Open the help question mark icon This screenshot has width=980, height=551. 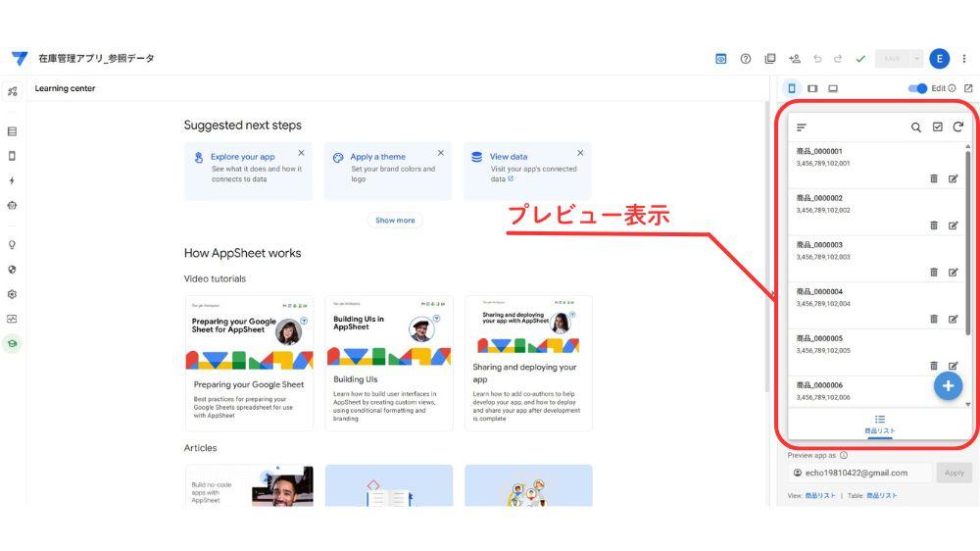click(746, 59)
